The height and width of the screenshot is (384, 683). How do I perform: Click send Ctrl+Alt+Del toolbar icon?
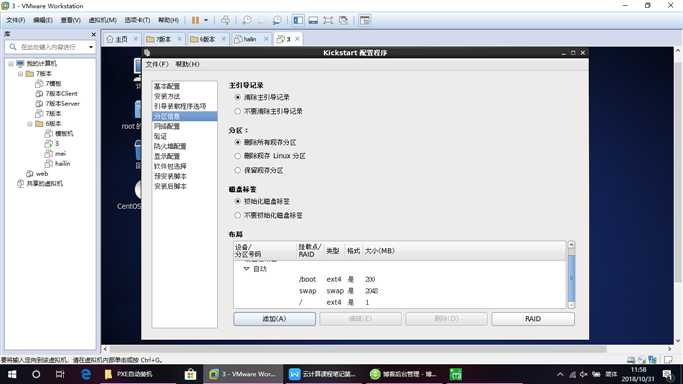[x=225, y=20]
